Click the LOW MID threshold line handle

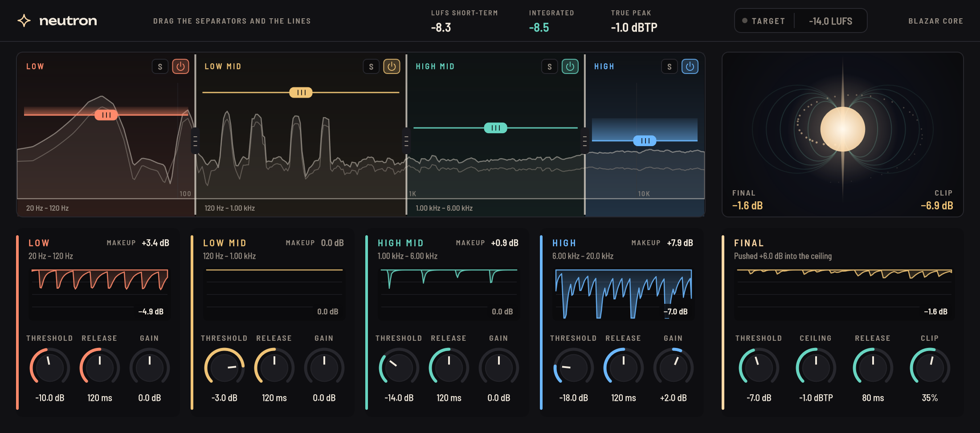(x=301, y=93)
